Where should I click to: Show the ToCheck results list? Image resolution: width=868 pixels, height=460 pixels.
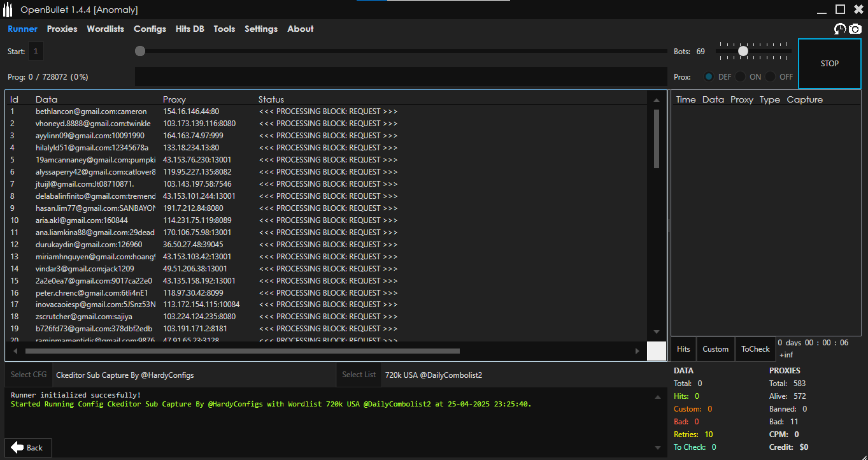755,349
